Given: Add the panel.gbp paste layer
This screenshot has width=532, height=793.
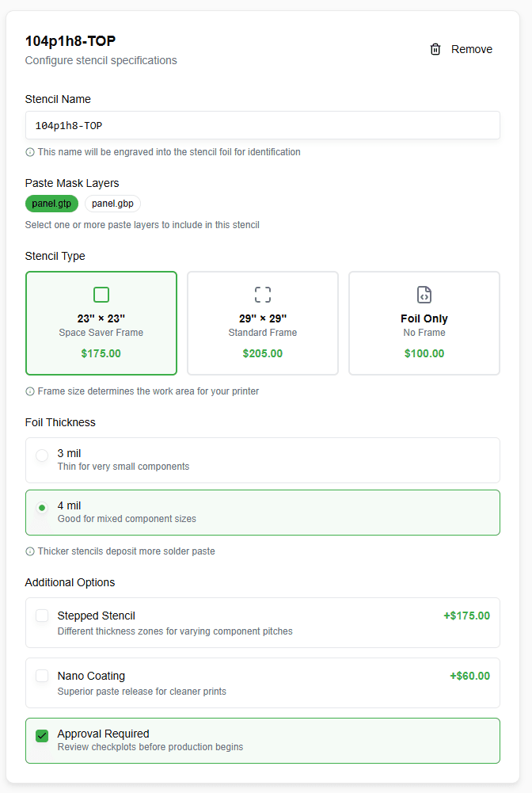Looking at the screenshot, I should 112,204.
